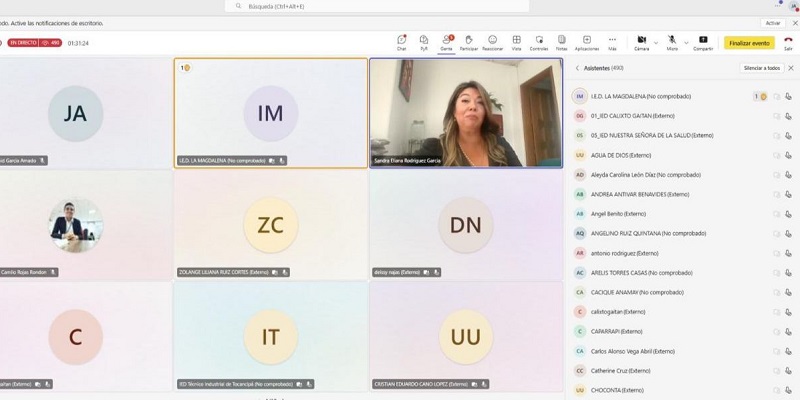The image size is (800, 400).
Task: Click the Finalizar evento button
Action: [x=748, y=43]
